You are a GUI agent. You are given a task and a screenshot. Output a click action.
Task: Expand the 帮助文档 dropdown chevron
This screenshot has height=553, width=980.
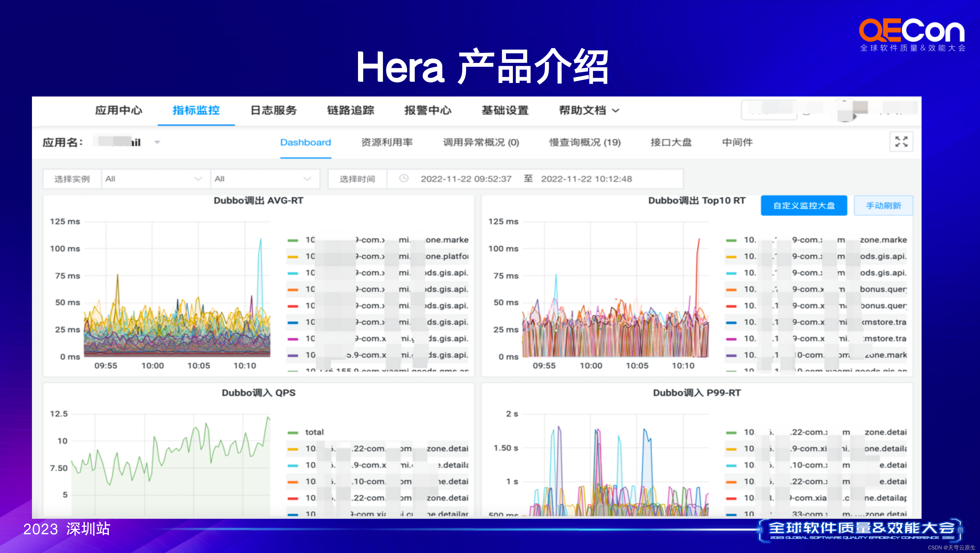tap(616, 111)
